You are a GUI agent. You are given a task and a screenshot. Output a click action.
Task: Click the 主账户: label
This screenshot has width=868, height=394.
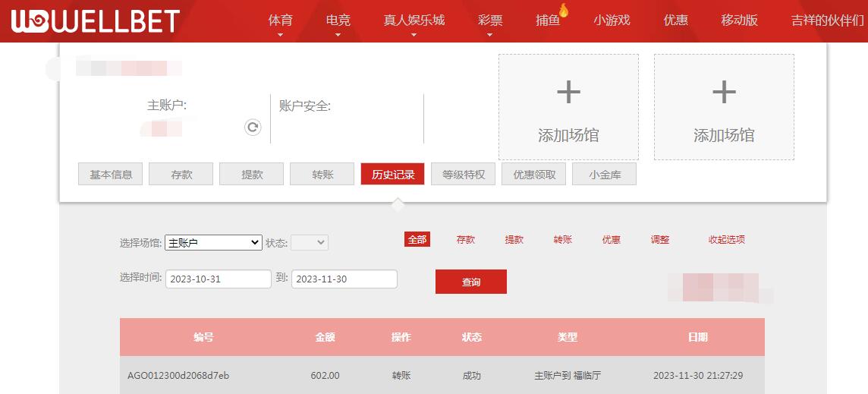pyautogui.click(x=167, y=106)
